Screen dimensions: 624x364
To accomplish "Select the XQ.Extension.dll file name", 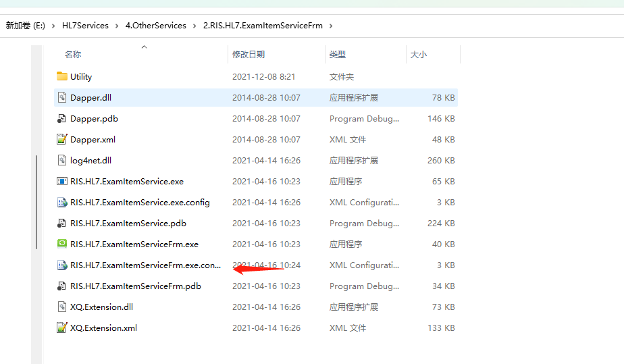I will point(101,307).
